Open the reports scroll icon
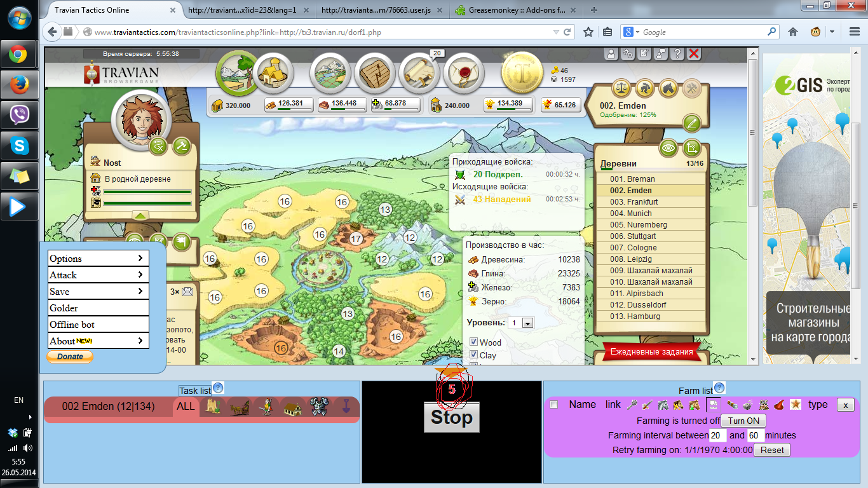This screenshot has height=488, width=868. coord(419,73)
